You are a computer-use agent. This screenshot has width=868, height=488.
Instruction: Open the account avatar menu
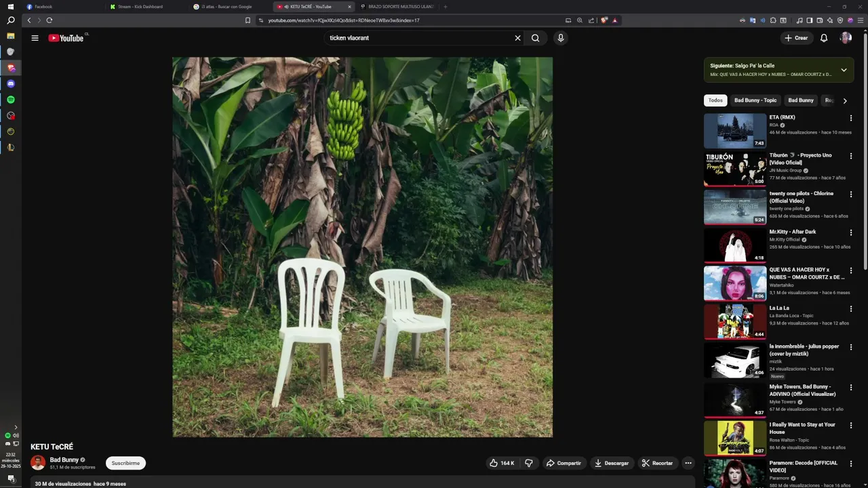coord(846,38)
